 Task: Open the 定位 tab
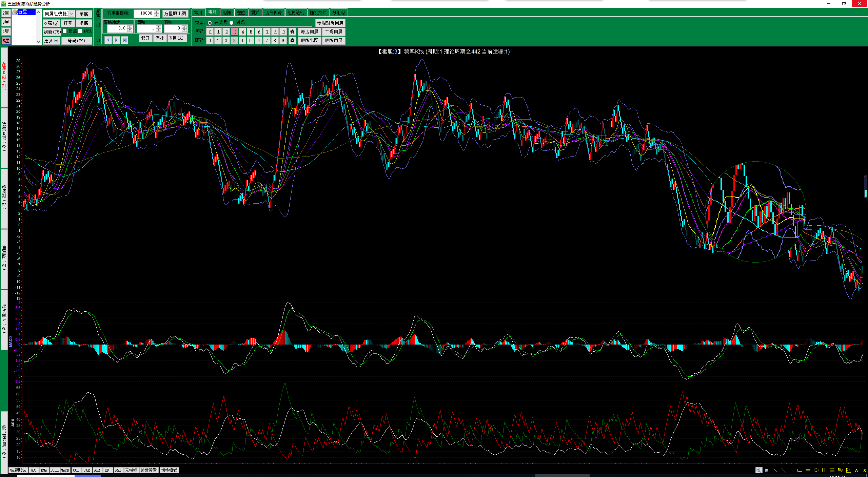coord(241,13)
